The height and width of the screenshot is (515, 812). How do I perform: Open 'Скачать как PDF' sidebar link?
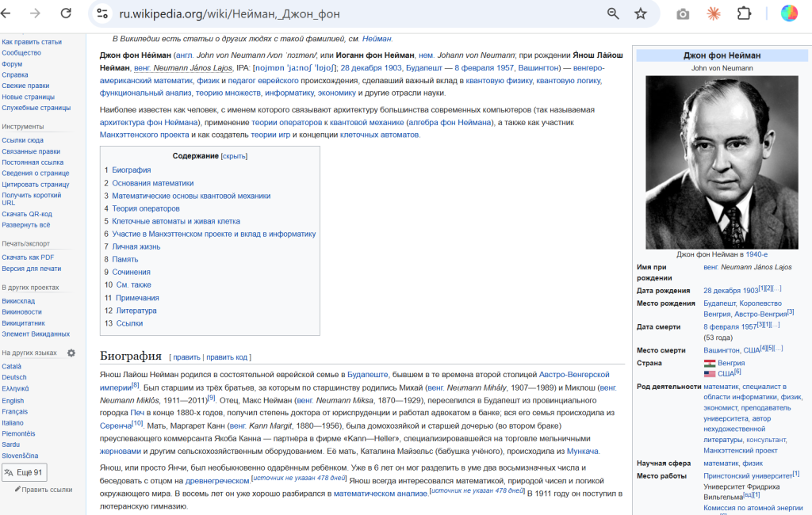pyautogui.click(x=28, y=257)
